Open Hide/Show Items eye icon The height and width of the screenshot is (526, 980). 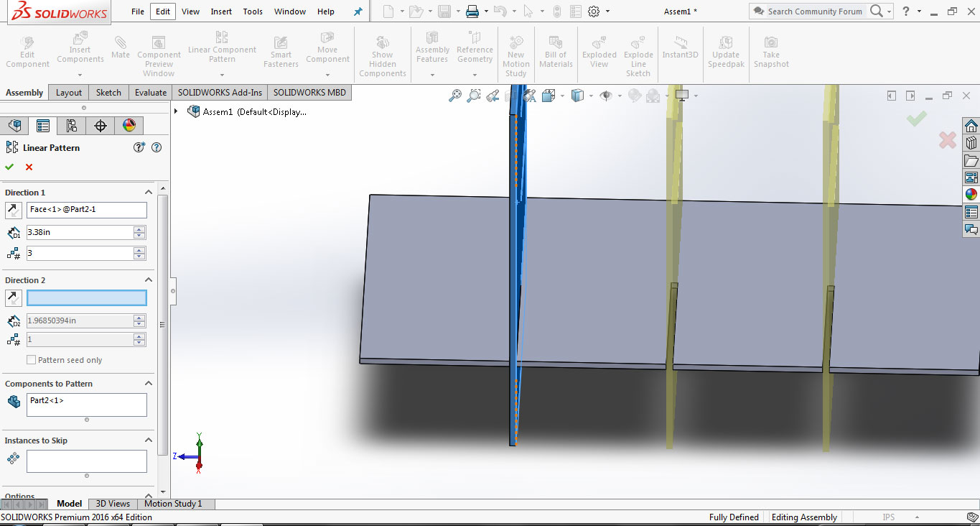[x=606, y=95]
